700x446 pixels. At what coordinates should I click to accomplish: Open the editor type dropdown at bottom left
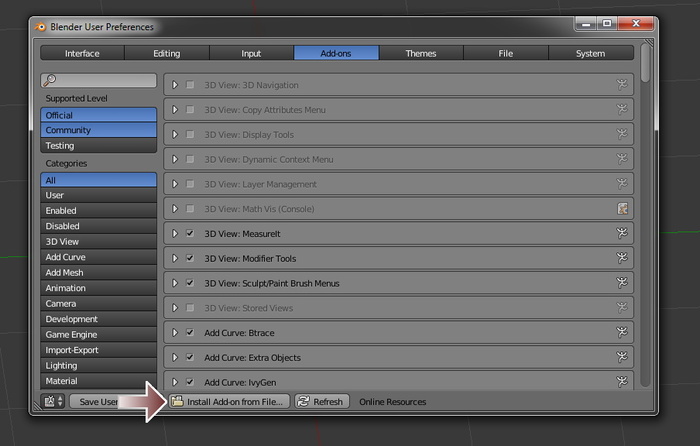coord(53,401)
